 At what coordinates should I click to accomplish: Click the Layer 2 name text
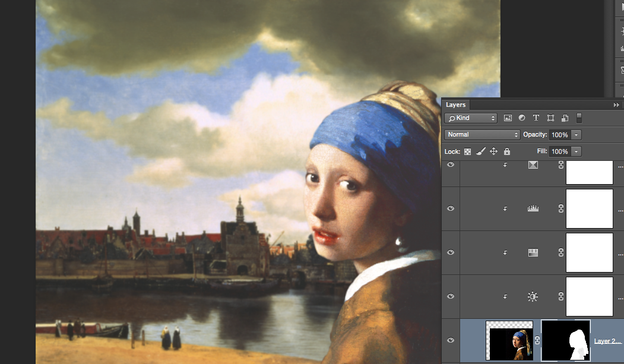click(x=608, y=341)
